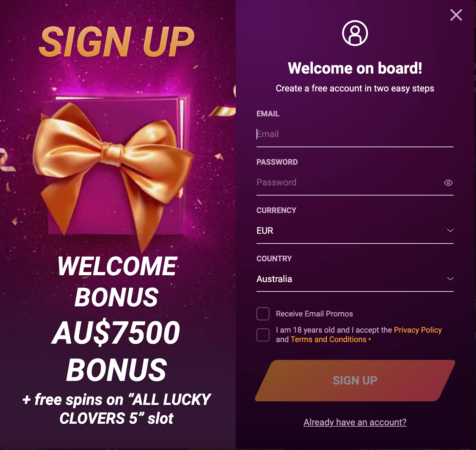Screen dimensions: 476x450
Task: Open the Privacy Policy link
Action: (x=418, y=330)
